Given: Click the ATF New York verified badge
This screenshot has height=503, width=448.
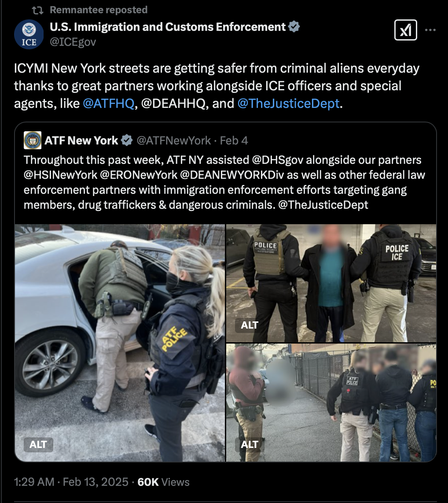Looking at the screenshot, I should click(x=127, y=141).
